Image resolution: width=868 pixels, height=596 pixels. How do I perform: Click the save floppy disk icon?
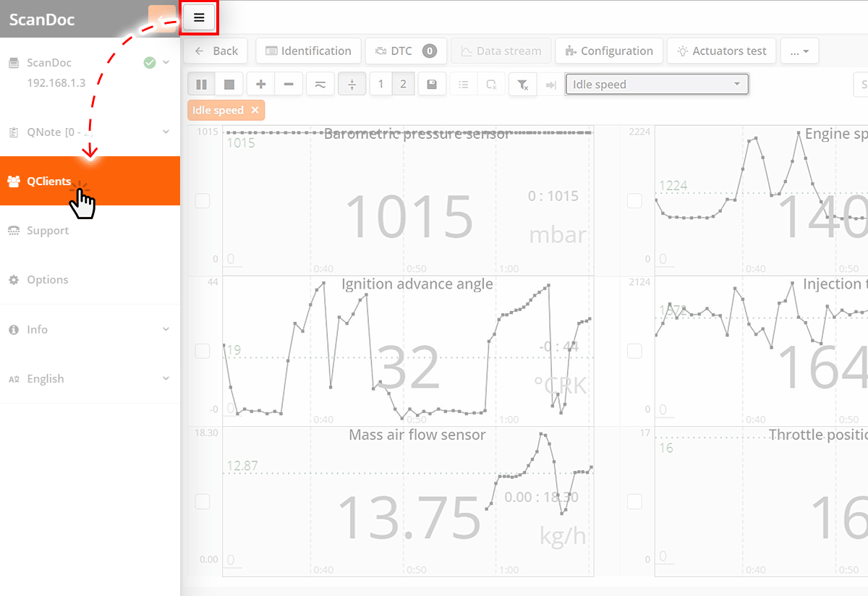[x=432, y=85]
